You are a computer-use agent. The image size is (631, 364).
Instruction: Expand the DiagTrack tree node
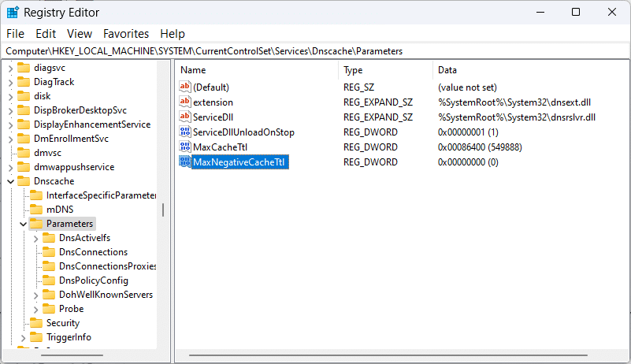[x=11, y=83]
